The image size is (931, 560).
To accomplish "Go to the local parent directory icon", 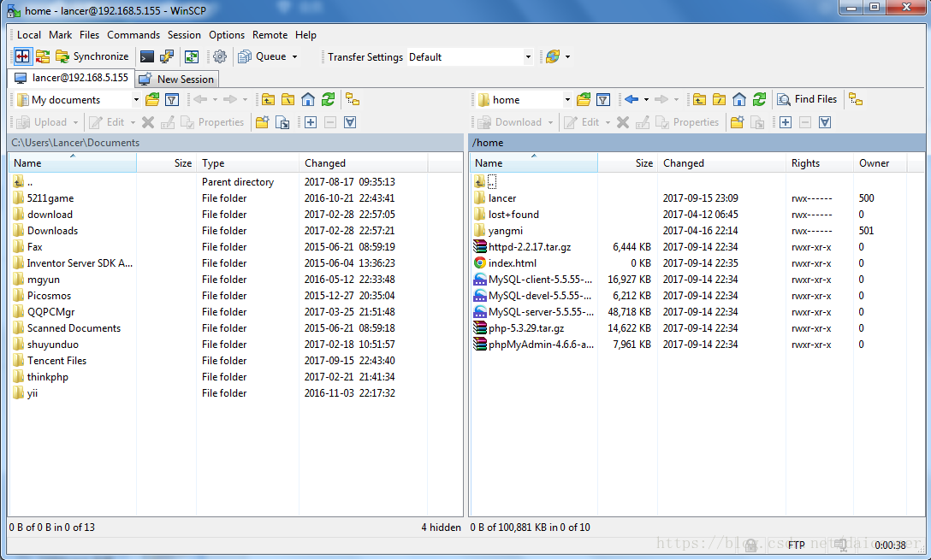I will [269, 100].
